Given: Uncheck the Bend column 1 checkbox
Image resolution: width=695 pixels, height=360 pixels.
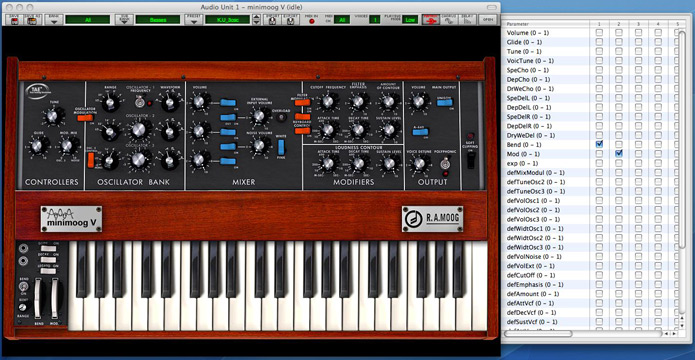Looking at the screenshot, I should [599, 144].
